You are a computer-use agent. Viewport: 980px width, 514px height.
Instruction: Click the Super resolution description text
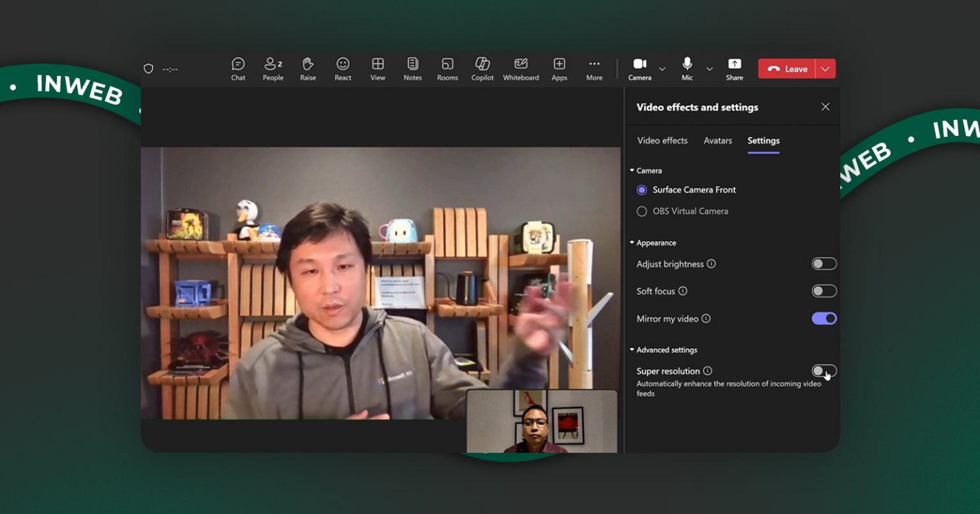tap(729, 388)
